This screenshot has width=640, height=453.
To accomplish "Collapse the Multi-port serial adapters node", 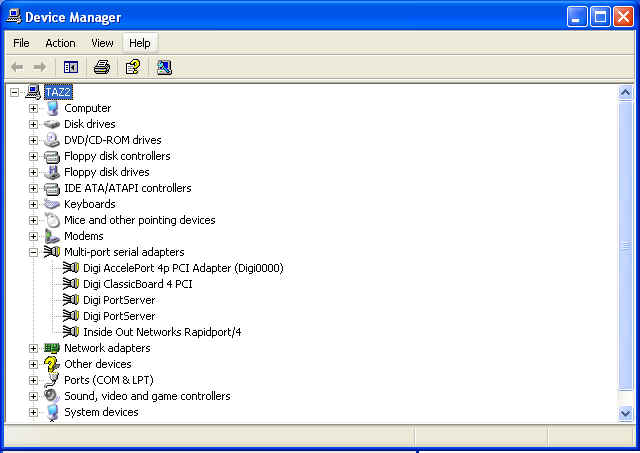I will 33,252.
